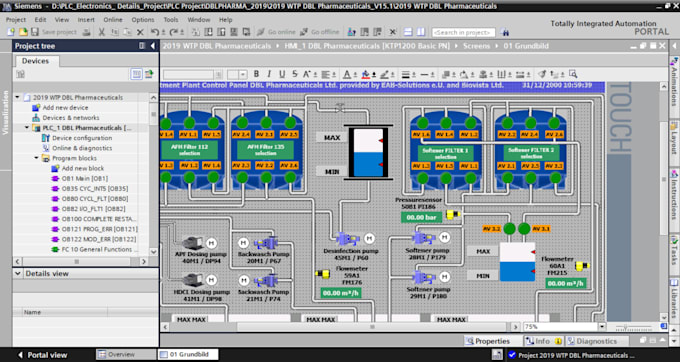Open the Insert menu
Viewport: 680px width, 362px height.
pyautogui.click(x=86, y=20)
